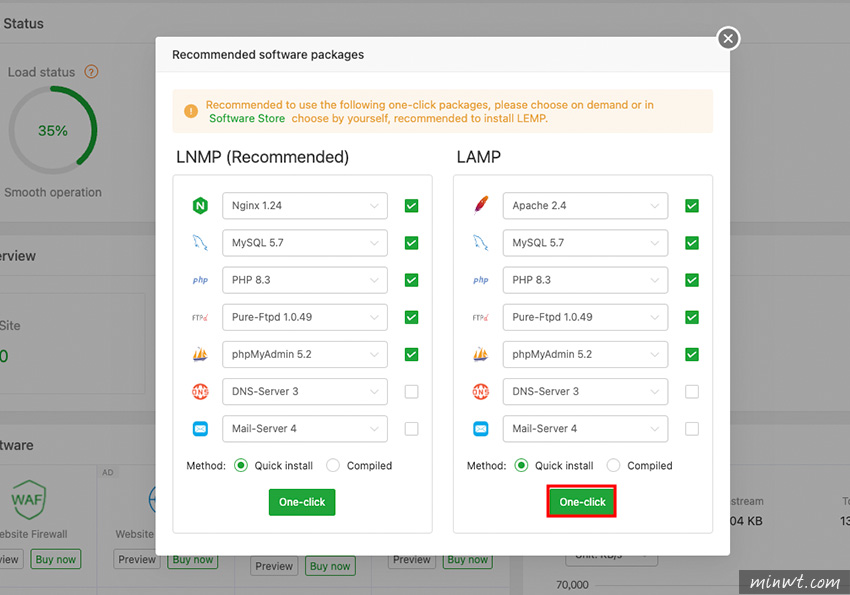The height and width of the screenshot is (595, 850).
Task: Select Compiled method radio under LNMP
Action: coord(333,465)
